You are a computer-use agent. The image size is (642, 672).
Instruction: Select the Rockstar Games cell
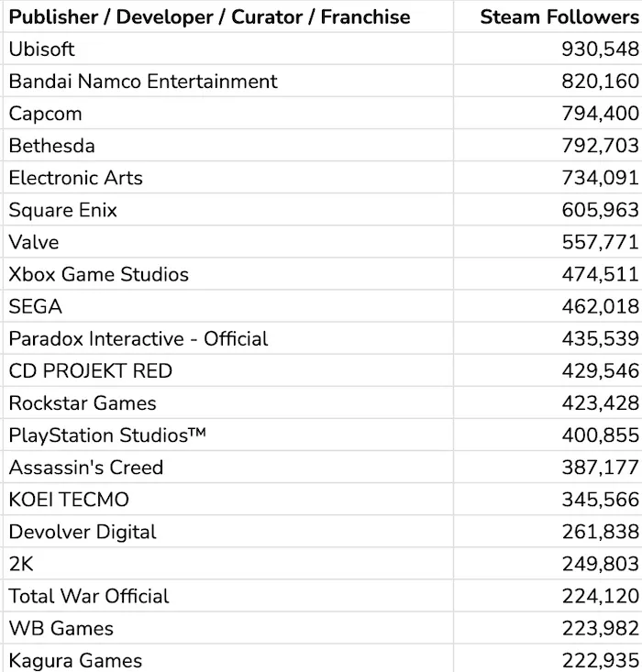[x=83, y=403]
